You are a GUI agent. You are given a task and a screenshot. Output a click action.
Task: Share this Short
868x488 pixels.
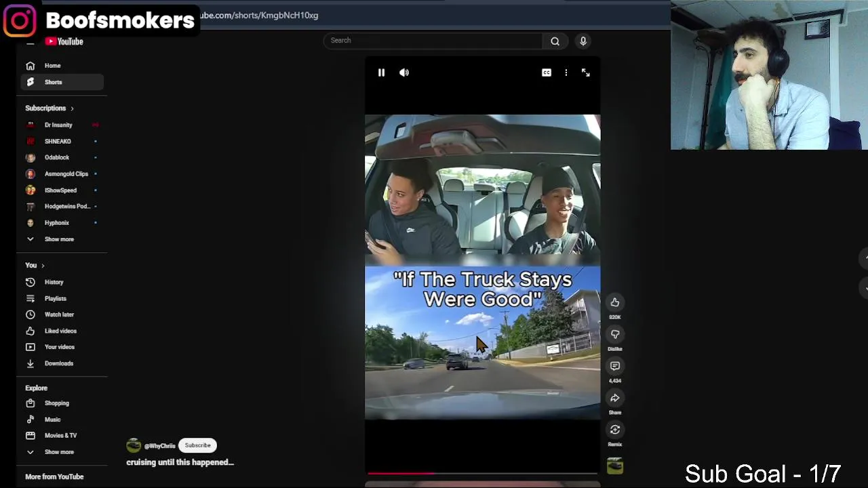coord(615,398)
